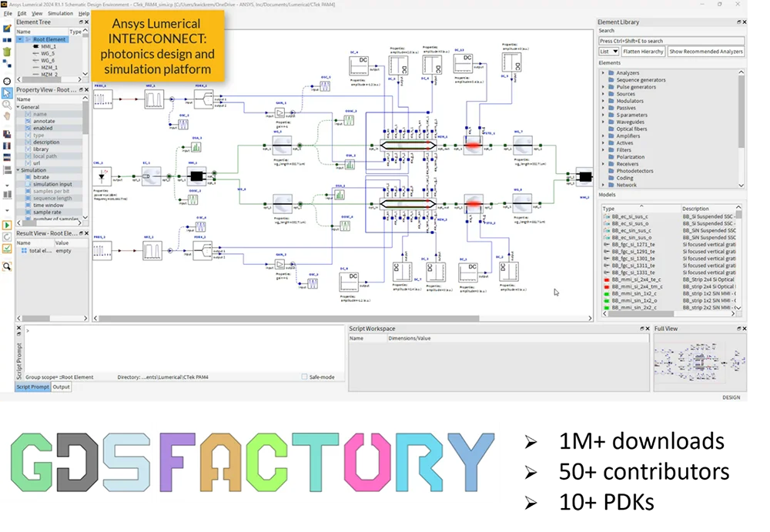Screen dimensions: 770x532
Task: Toggle the annotate property checkbox
Action: pyautogui.click(x=28, y=121)
